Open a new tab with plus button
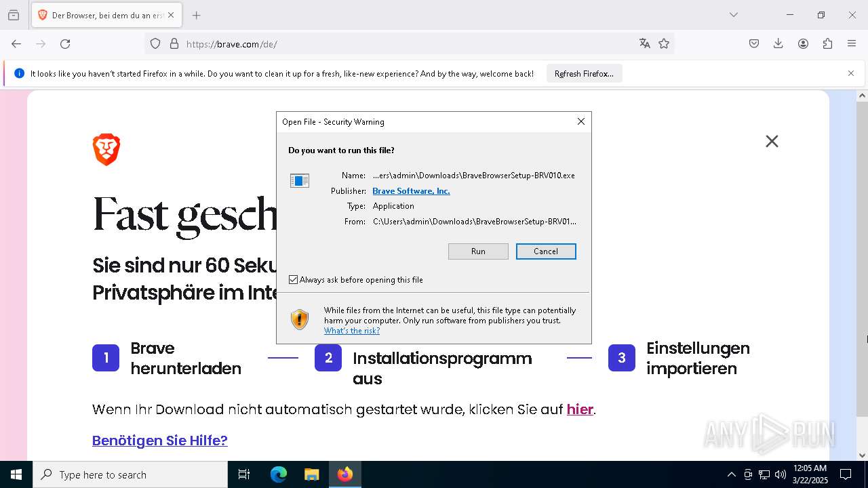868x488 pixels. (x=196, y=15)
